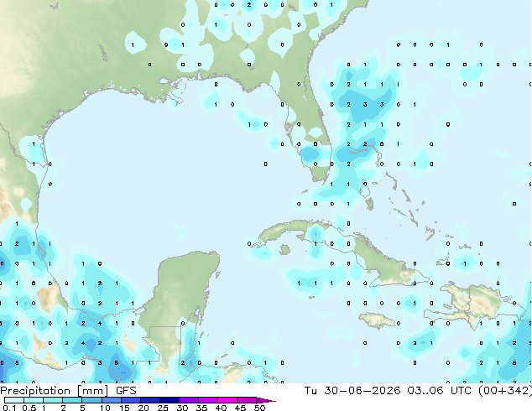The height and width of the screenshot is (411, 532).
Task: Click the '(00+342)' forecast offset text
Action: (x=504, y=391)
